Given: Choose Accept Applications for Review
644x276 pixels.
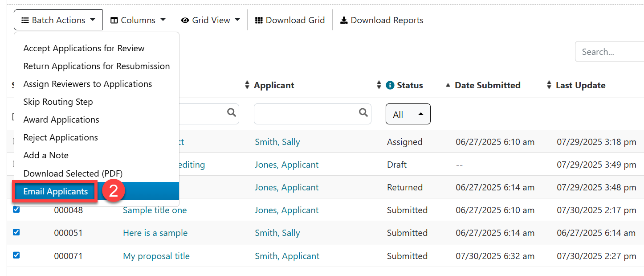Looking at the screenshot, I should click(97, 48).
